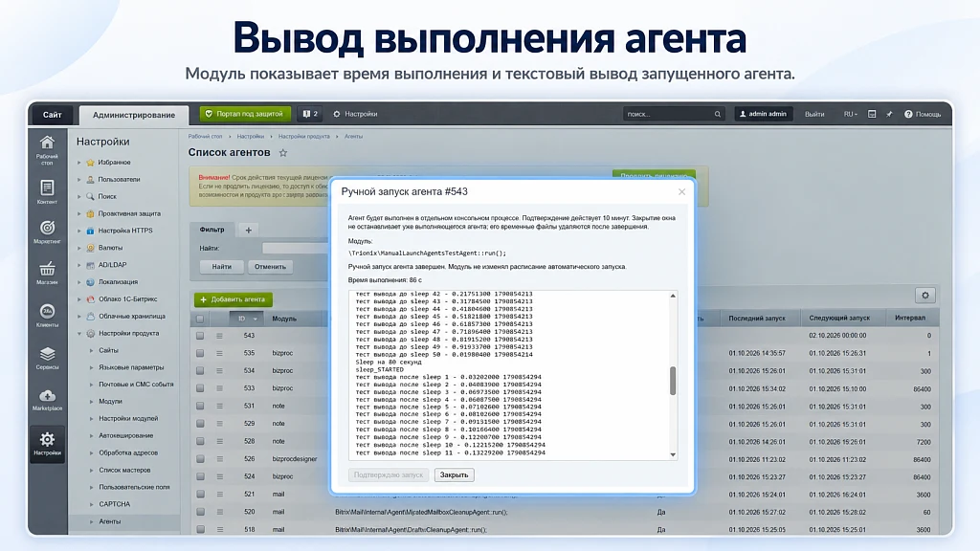Expand Проактивная защита tree node
The image size is (980, 551).
pos(79,213)
